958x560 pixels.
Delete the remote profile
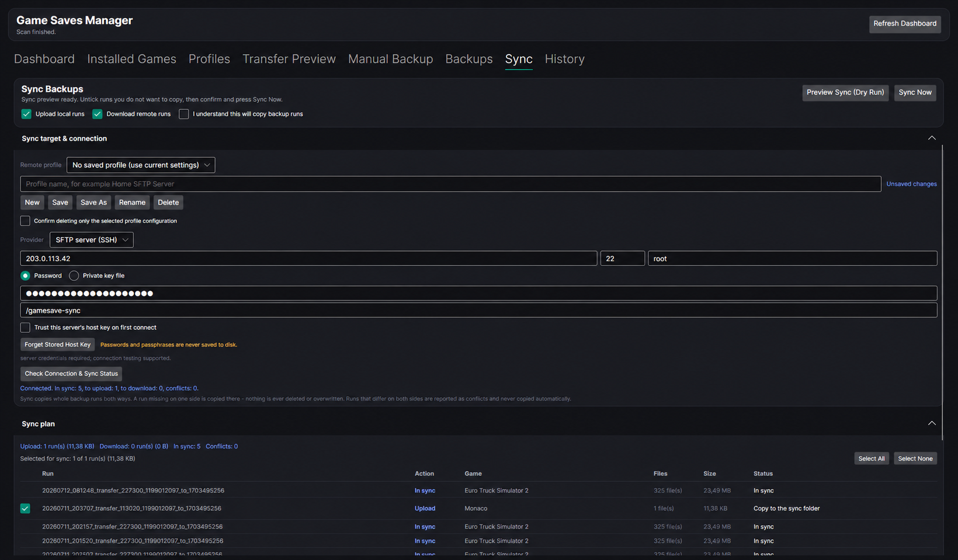tap(168, 203)
